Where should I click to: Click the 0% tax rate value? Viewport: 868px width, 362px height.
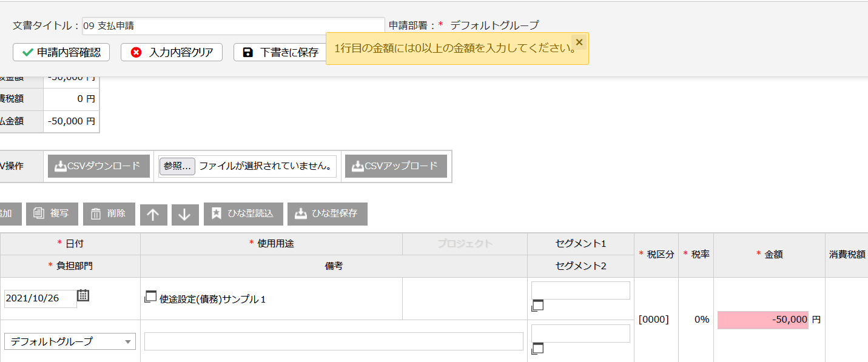pos(702,319)
